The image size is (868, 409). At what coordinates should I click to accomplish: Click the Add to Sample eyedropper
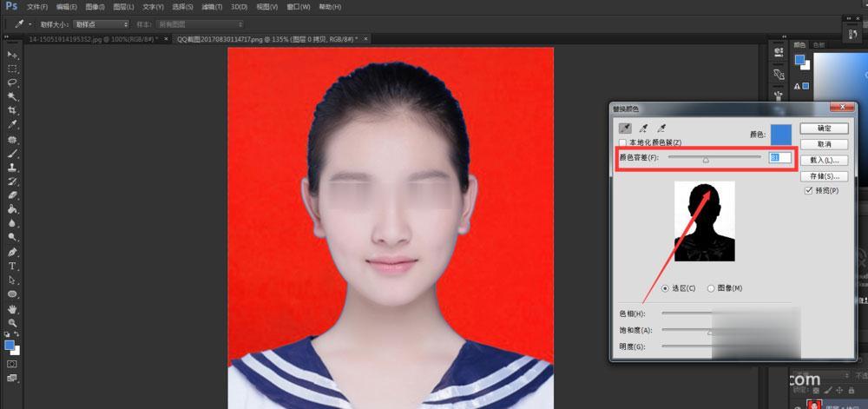643,129
